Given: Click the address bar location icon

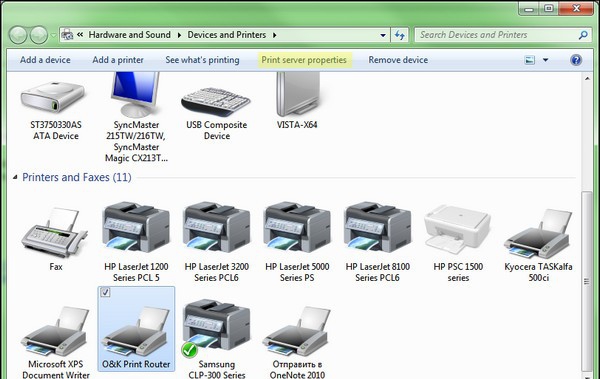Looking at the screenshot, I should coord(67,35).
